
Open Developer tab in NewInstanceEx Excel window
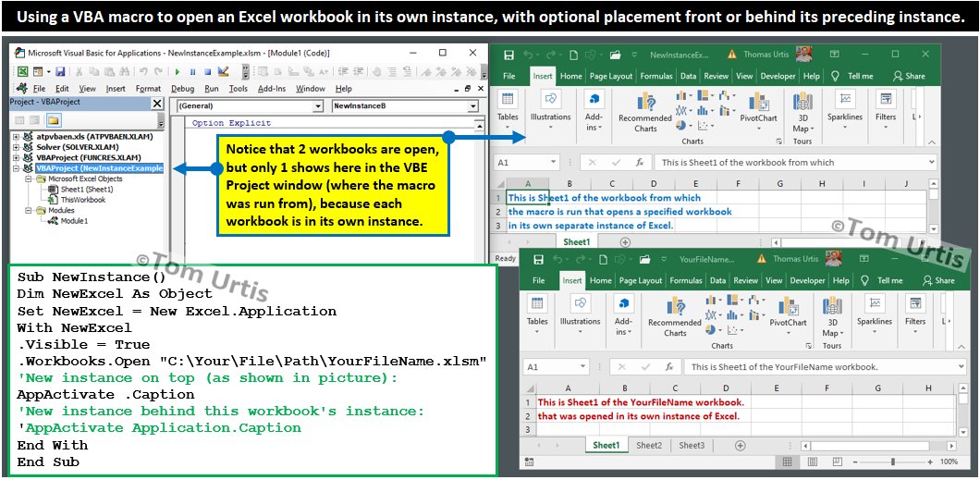coord(778,76)
